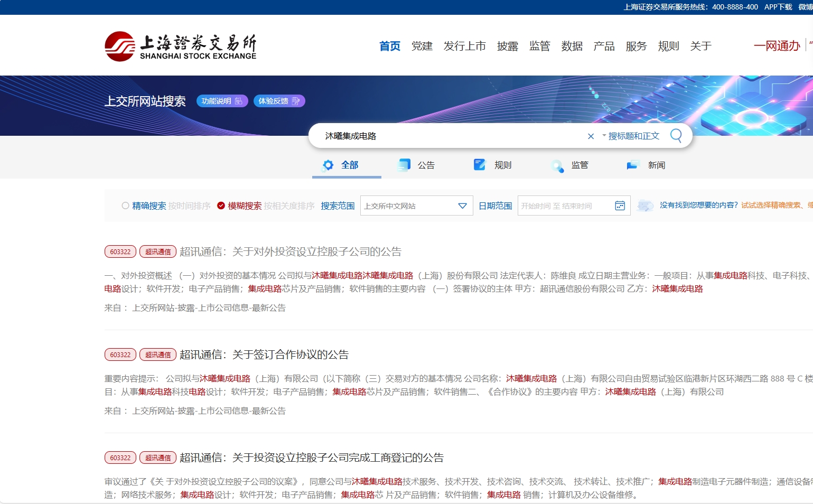Select the 精确搜索 radio button
The width and height of the screenshot is (813, 504).
(x=125, y=206)
